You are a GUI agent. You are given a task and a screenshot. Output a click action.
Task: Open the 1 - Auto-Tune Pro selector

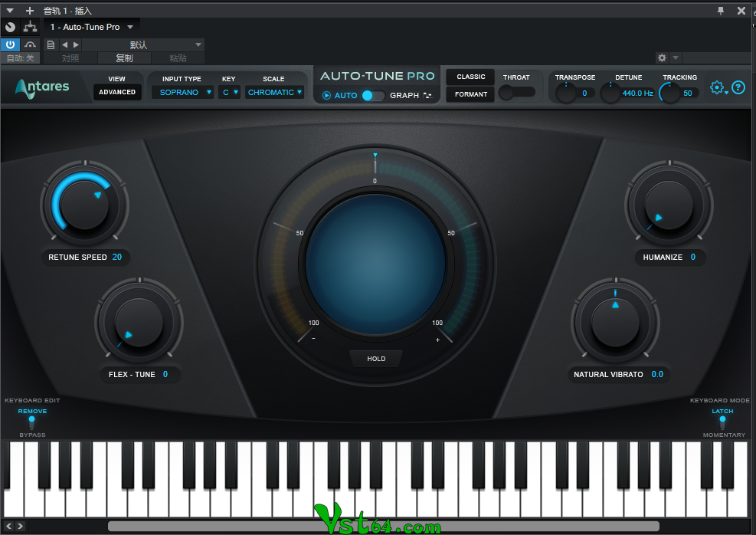(x=92, y=27)
